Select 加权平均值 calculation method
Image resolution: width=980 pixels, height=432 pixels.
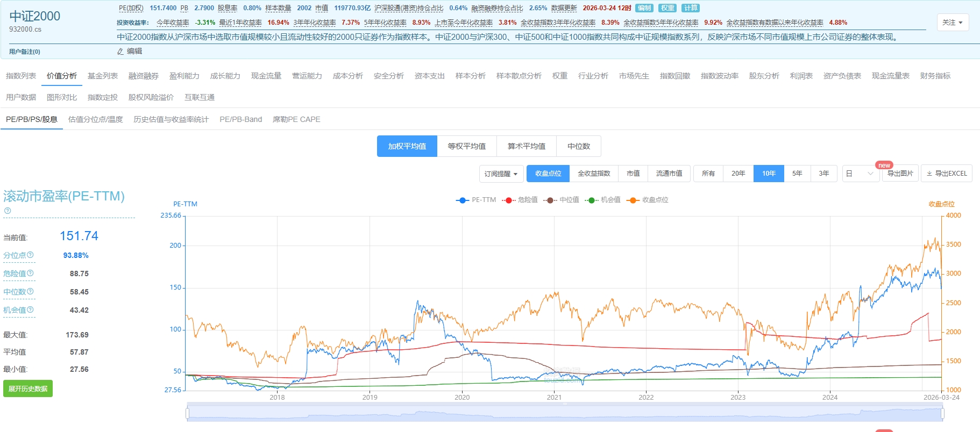pyautogui.click(x=407, y=146)
